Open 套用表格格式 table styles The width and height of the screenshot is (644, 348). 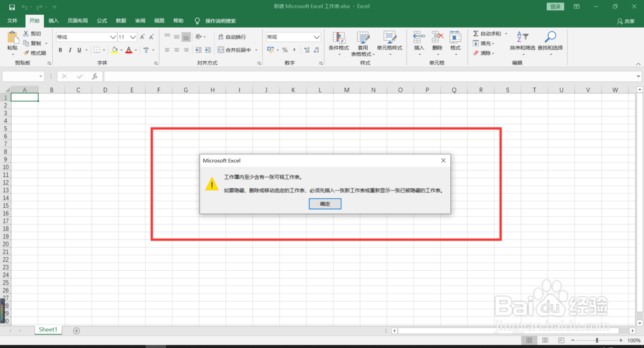click(x=363, y=44)
